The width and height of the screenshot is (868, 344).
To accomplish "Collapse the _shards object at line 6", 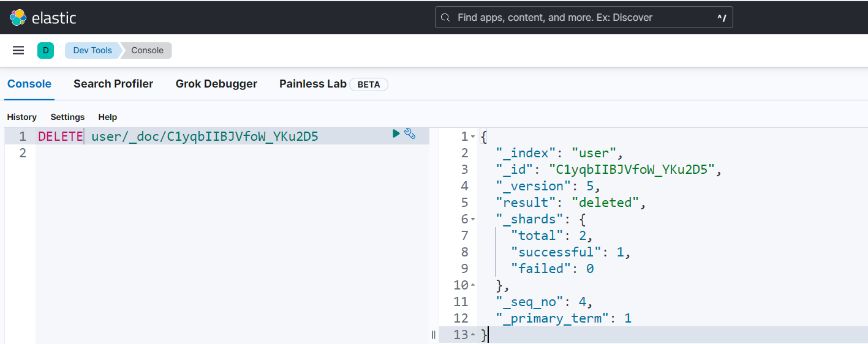I will (x=473, y=219).
